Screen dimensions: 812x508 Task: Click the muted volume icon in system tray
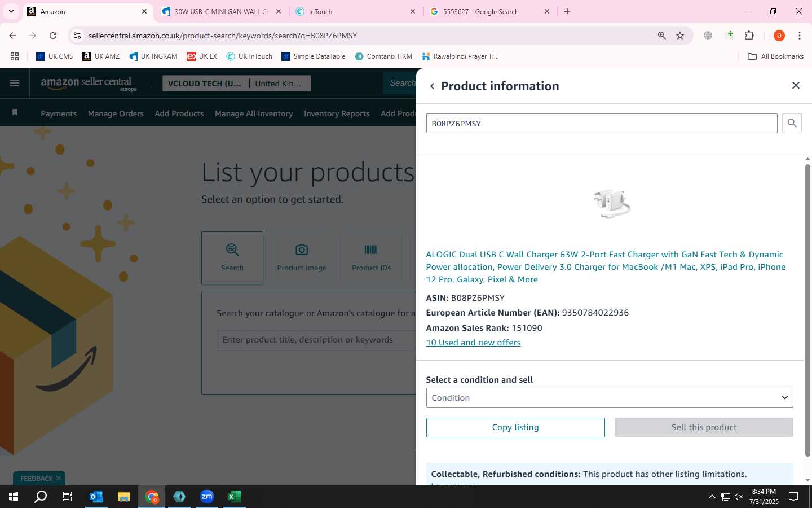[x=739, y=497]
